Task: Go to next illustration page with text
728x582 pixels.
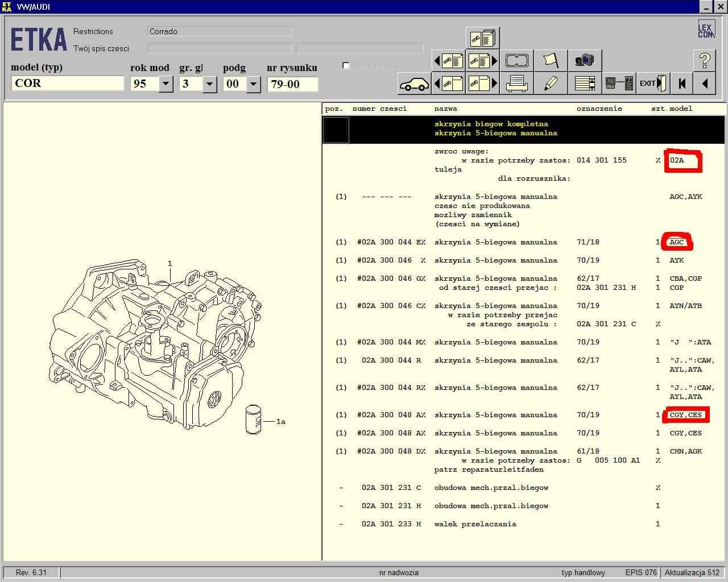Action: (482, 60)
